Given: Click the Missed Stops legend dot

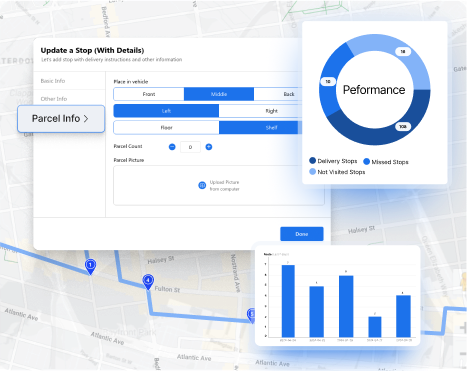Looking at the screenshot, I should pyautogui.click(x=366, y=162).
